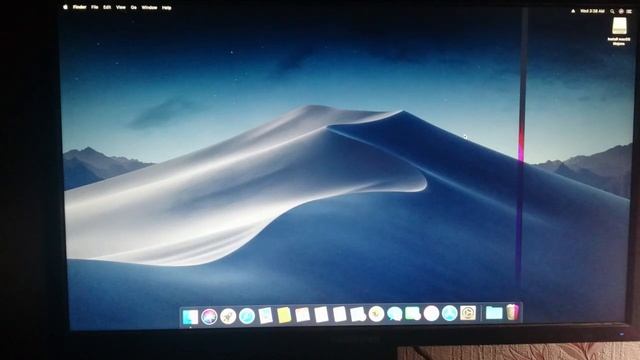Open Spotlight search magnifier in menu bar
The image size is (640, 360).
(x=612, y=11)
